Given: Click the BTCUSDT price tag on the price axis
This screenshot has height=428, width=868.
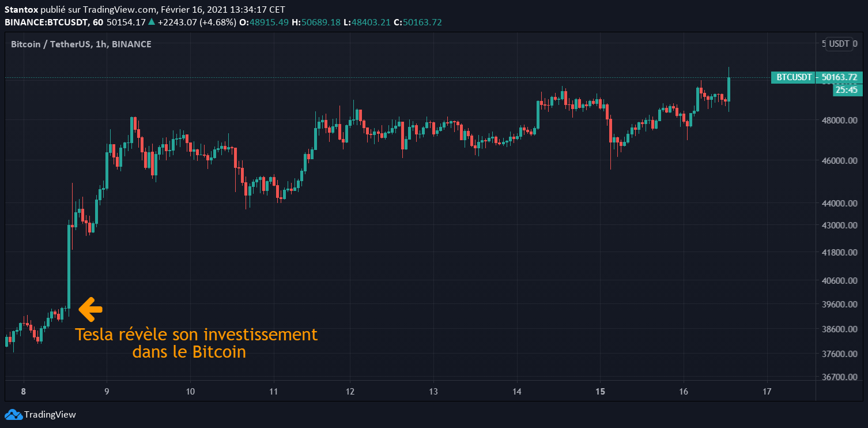Looking at the screenshot, I should point(815,77).
